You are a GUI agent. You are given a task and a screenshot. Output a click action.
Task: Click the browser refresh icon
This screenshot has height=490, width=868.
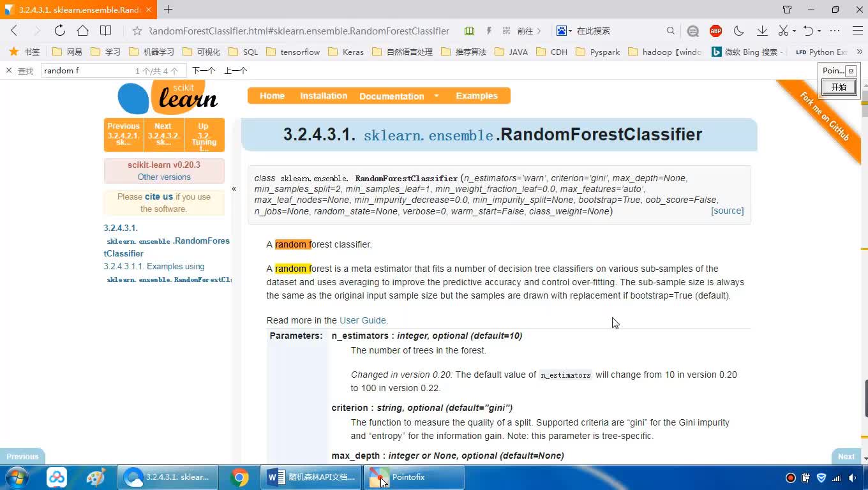(59, 31)
